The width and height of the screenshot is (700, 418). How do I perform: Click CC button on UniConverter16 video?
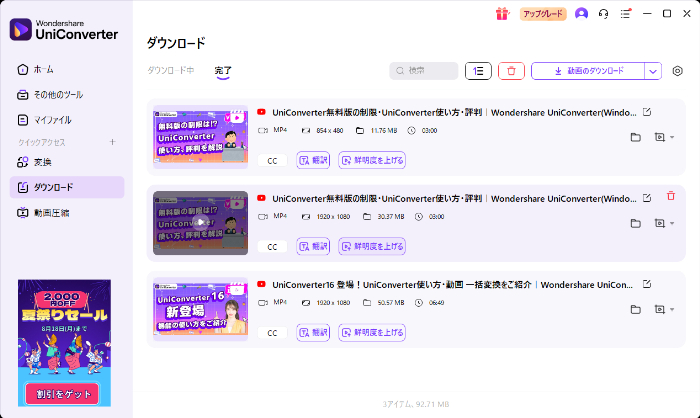pos(272,333)
